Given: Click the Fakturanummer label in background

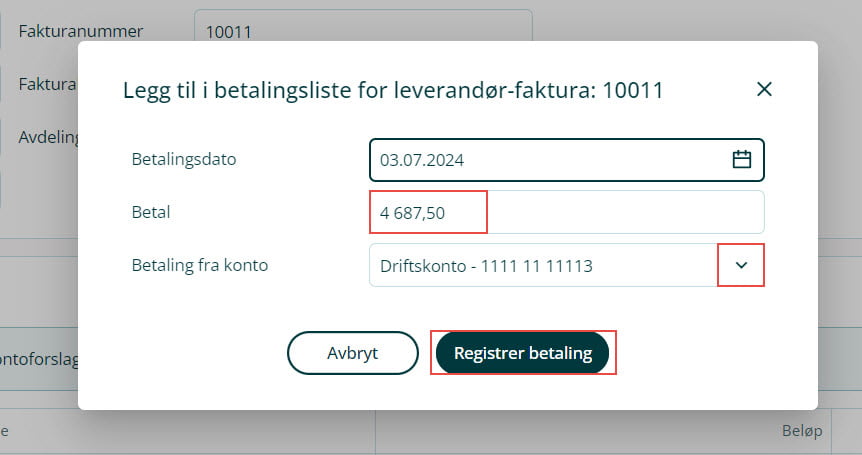Looking at the screenshot, I should coord(80,31).
